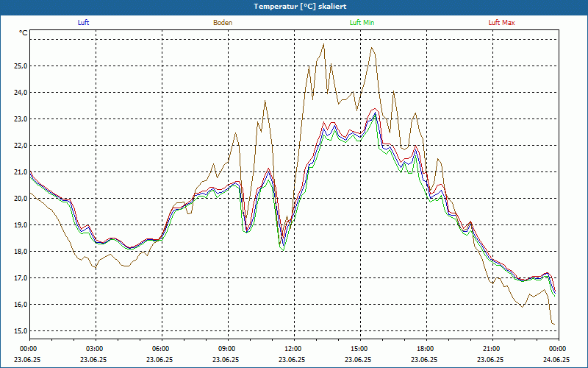
Task: Click the 03:00 time axis label
Action: [96, 348]
